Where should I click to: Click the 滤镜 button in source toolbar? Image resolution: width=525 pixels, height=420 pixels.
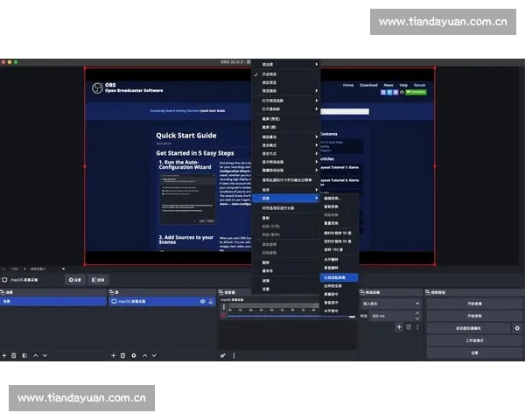click(x=98, y=280)
